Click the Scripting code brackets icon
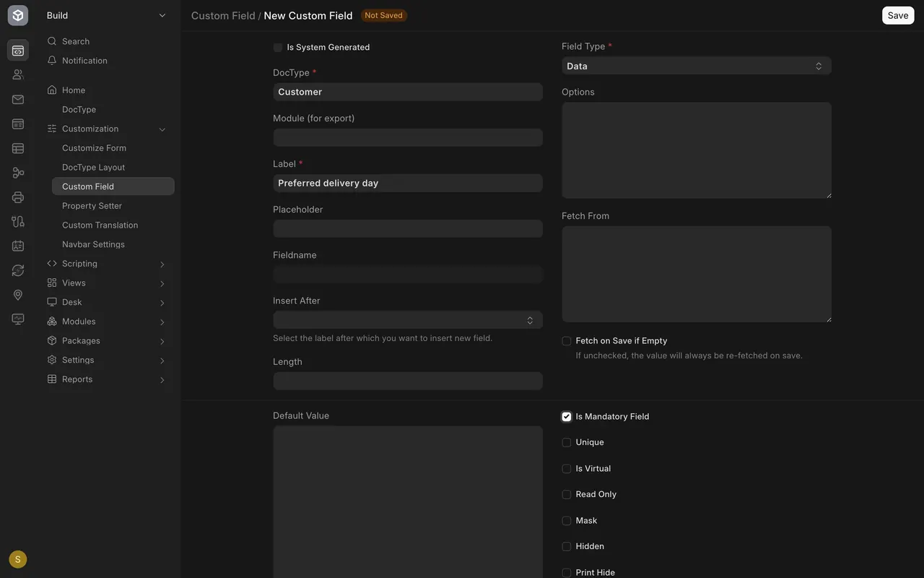924x578 pixels. 52,264
